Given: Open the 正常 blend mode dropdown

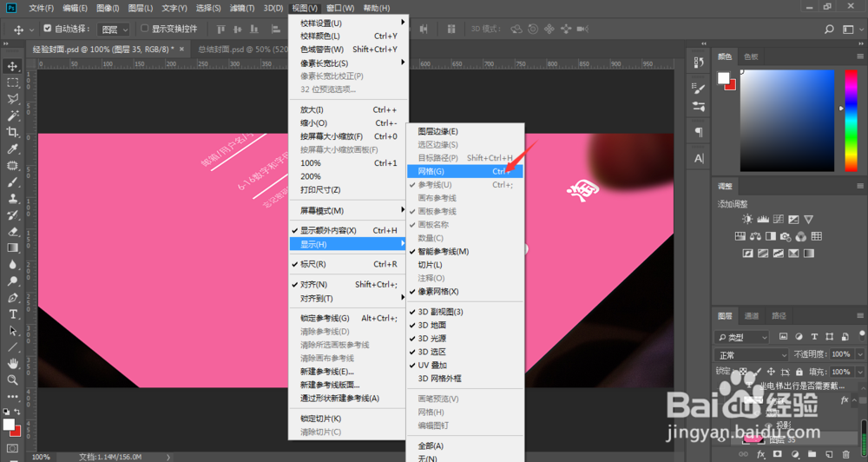Looking at the screenshot, I should tap(752, 355).
